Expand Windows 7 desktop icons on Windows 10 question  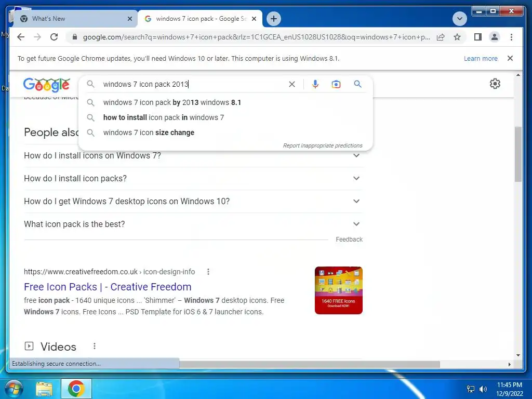pos(193,201)
